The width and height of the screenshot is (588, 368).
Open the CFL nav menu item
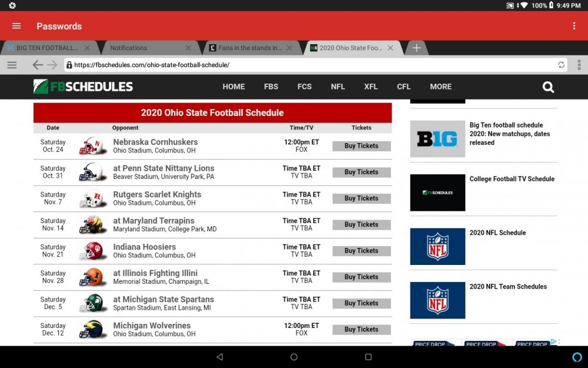click(x=404, y=87)
